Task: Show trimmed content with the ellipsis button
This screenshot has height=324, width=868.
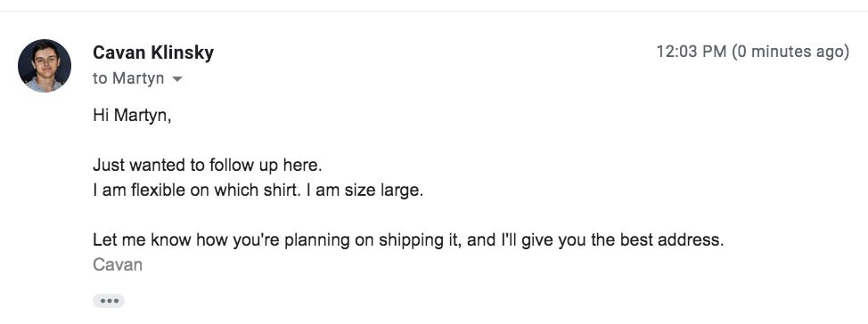Action: pyautogui.click(x=109, y=301)
